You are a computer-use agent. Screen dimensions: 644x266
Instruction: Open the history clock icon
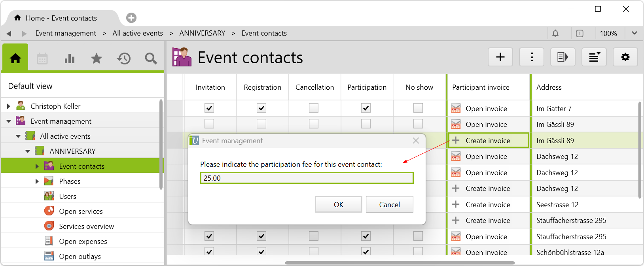pos(124,58)
